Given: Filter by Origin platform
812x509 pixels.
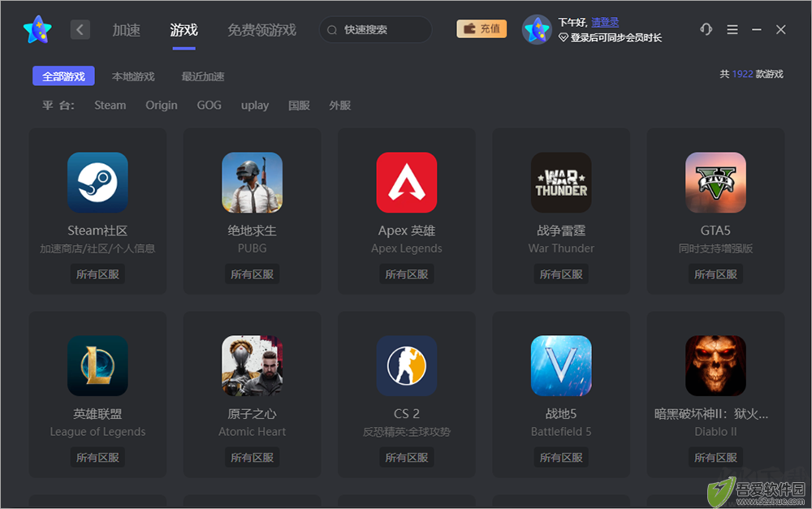Looking at the screenshot, I should click(x=162, y=105).
